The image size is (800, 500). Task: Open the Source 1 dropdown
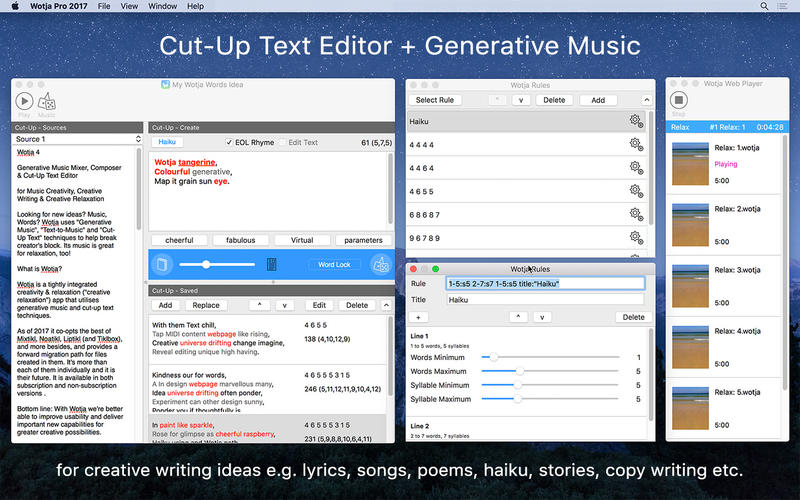click(77, 139)
